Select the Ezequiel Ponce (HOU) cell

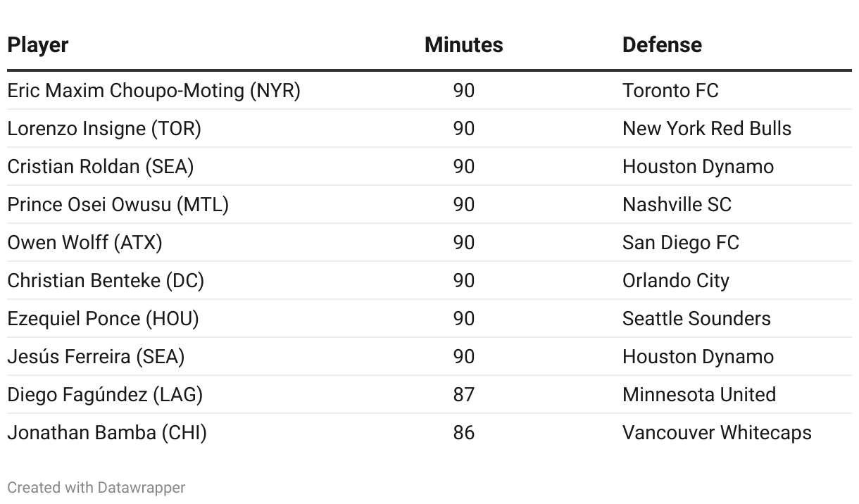[x=103, y=319]
